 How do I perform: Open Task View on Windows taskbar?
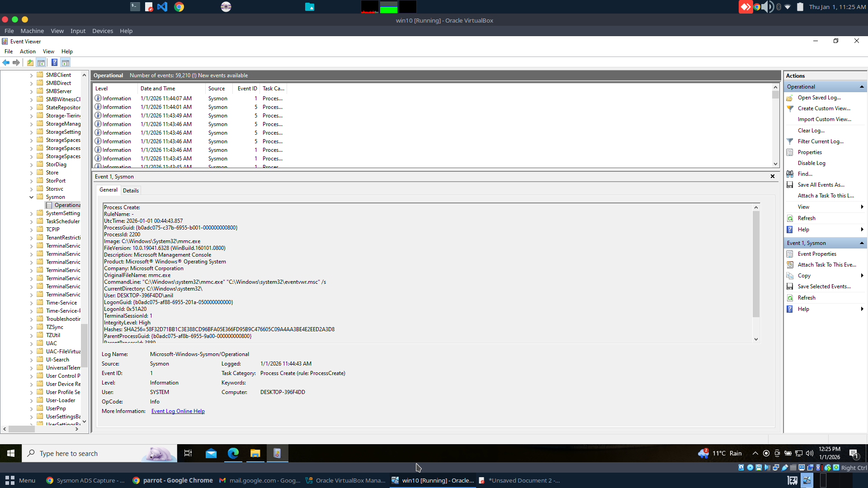point(188,453)
